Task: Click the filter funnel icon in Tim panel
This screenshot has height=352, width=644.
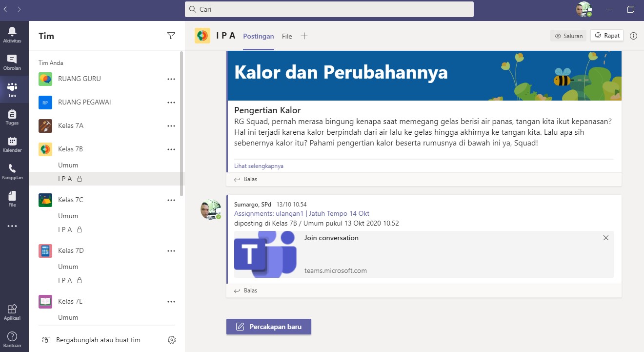Action: pyautogui.click(x=171, y=36)
